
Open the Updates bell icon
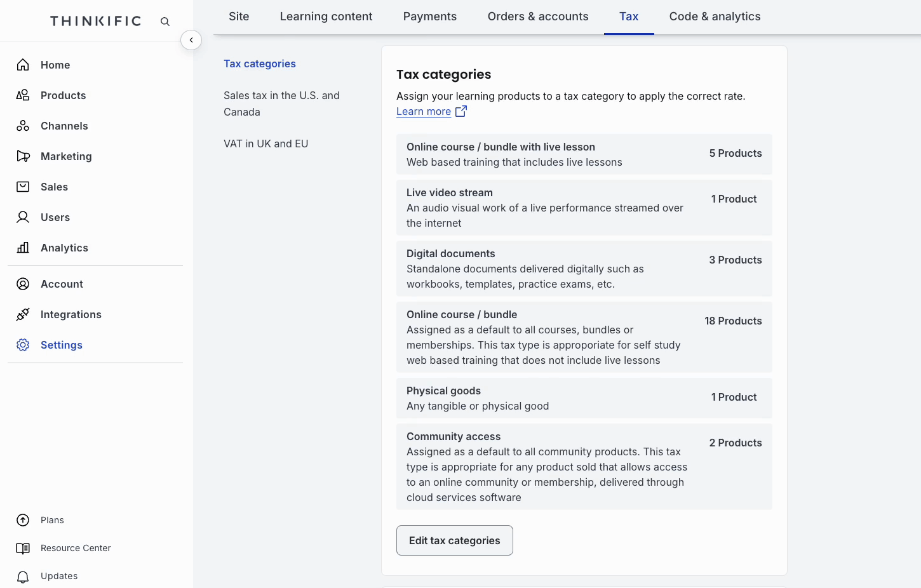pyautogui.click(x=23, y=576)
